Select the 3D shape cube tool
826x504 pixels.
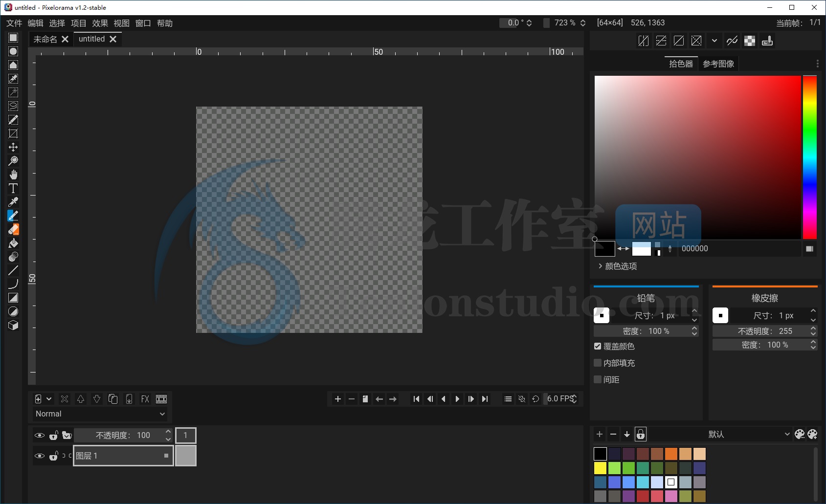(x=13, y=325)
